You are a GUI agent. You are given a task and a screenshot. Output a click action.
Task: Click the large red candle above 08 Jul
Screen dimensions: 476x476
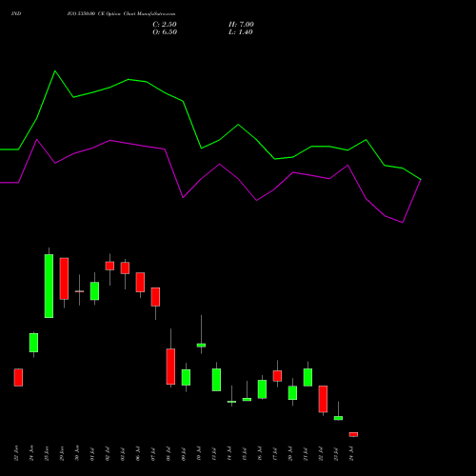tap(170, 367)
